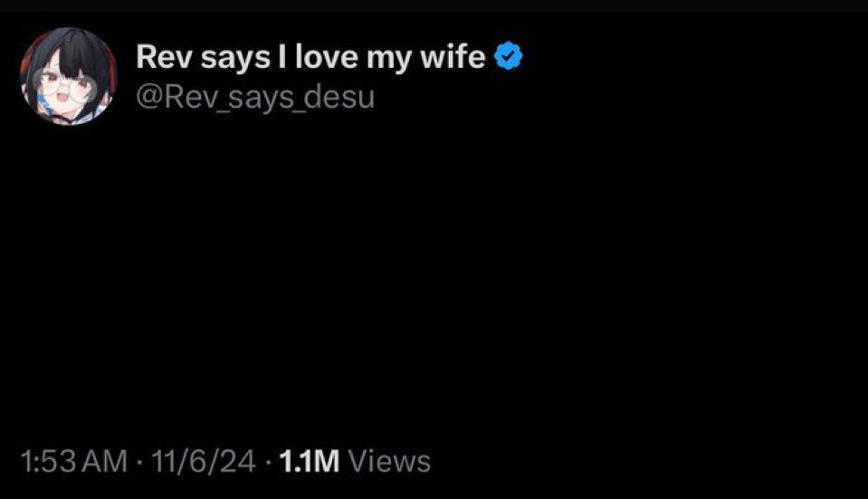The image size is (868, 499).
Task: Select the 11/6/24 post date
Action: pos(205,462)
